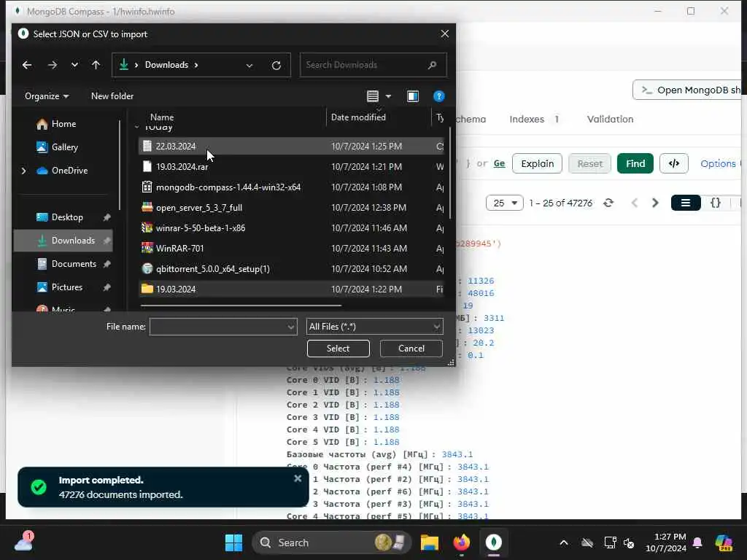Switch to JSON document view

[715, 203]
